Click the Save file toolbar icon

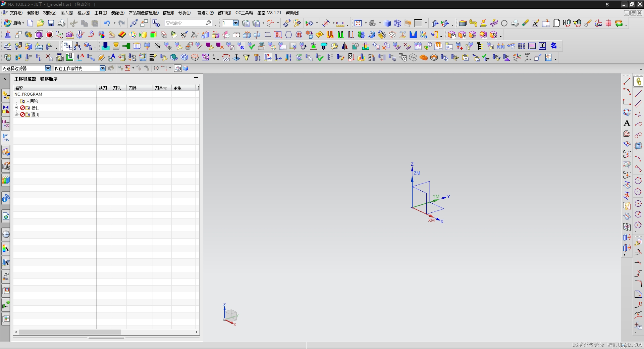click(51, 23)
